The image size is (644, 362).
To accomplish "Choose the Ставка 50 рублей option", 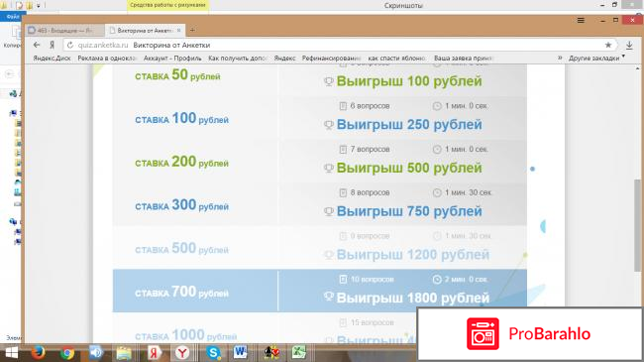I will click(x=177, y=75).
